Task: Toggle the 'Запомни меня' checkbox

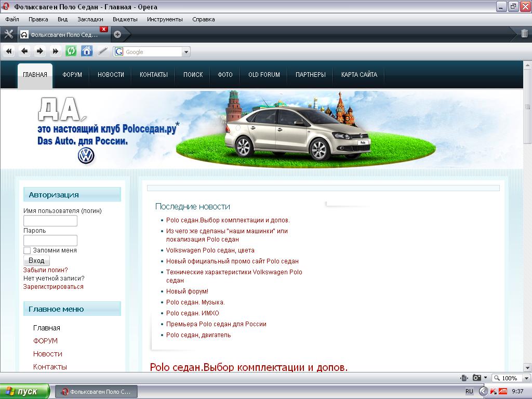Action: (27, 250)
